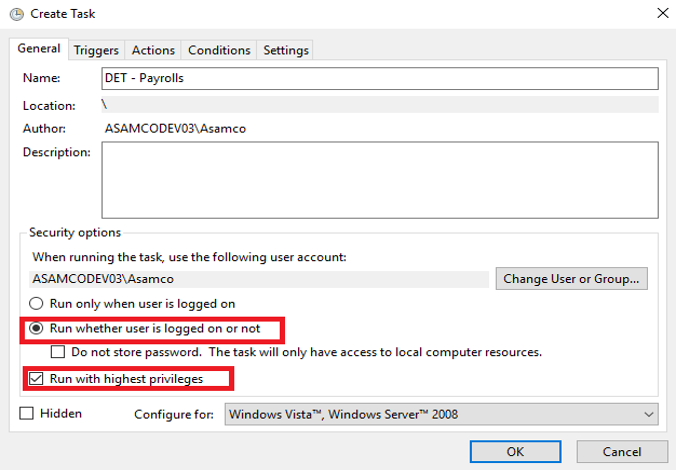The width and height of the screenshot is (680, 471).
Task: Close the Create Task dialog
Action: pyautogui.click(x=661, y=14)
